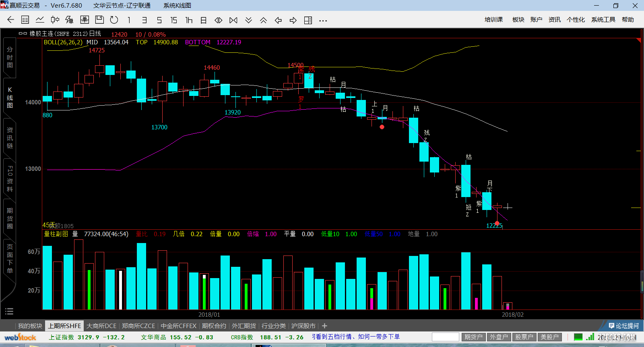Click the save floppy disk icon
Image resolution: width=644 pixels, height=347 pixels.
[99, 20]
